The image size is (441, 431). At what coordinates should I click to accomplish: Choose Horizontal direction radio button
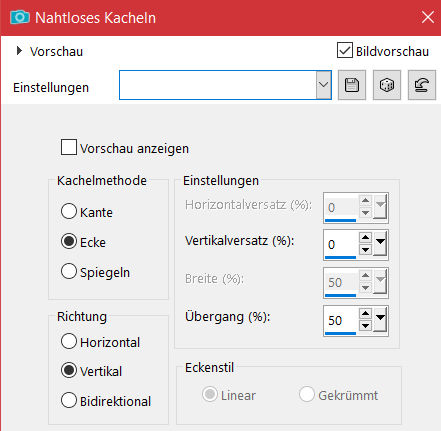(69, 342)
